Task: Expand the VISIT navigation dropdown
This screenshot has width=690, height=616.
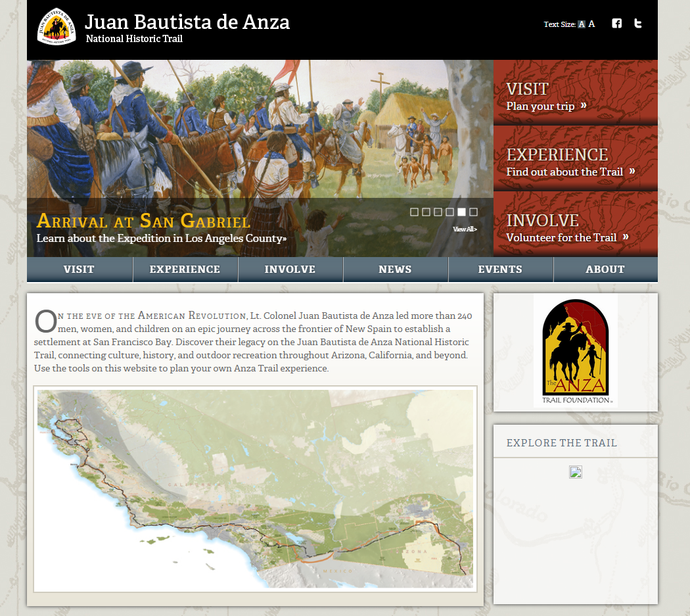Action: point(79,269)
